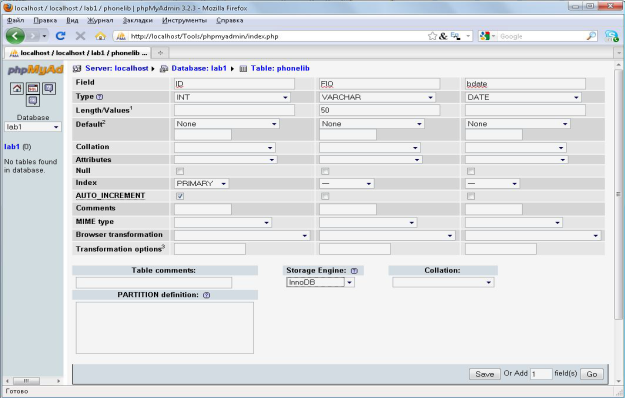Open phpMyAdmin home icon in sidebar
This screenshot has width=625, height=398.
click(x=17, y=88)
